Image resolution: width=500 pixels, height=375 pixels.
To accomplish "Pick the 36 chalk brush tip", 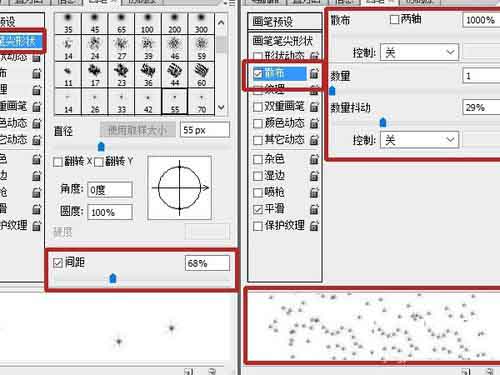I will pyautogui.click(x=148, y=75).
